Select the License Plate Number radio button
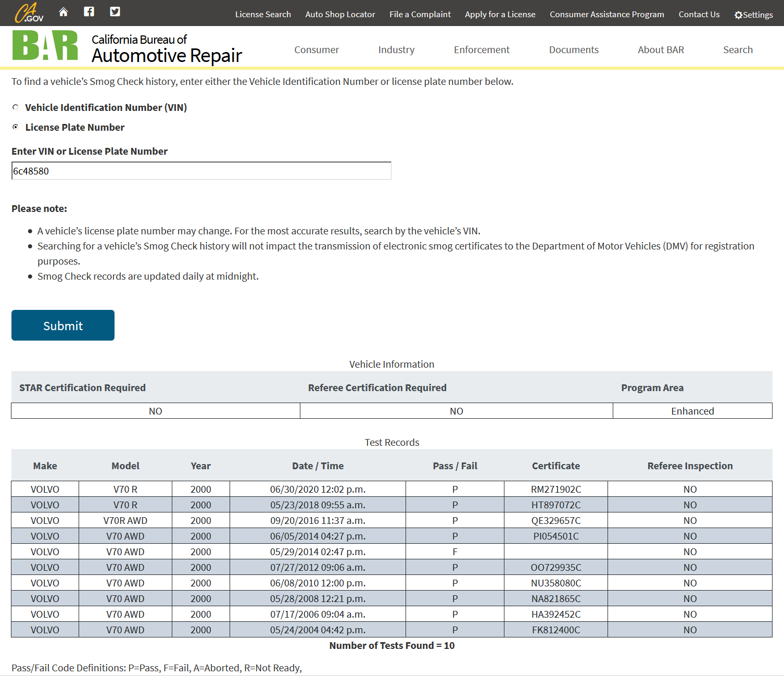Viewport: 784px width, 676px height. click(16, 127)
